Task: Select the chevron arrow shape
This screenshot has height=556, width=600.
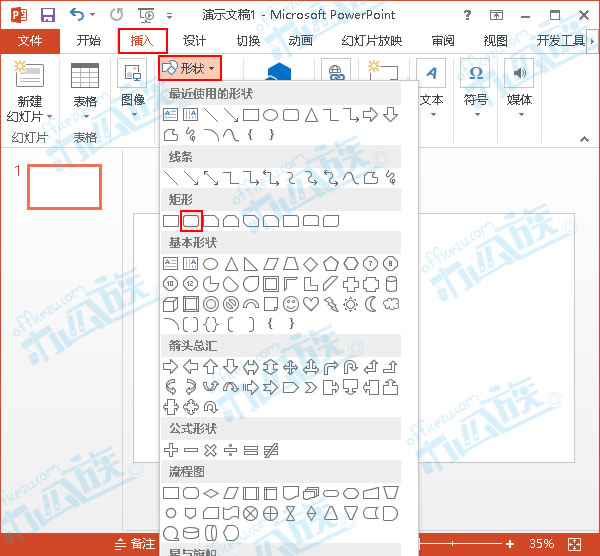Action: click(311, 388)
